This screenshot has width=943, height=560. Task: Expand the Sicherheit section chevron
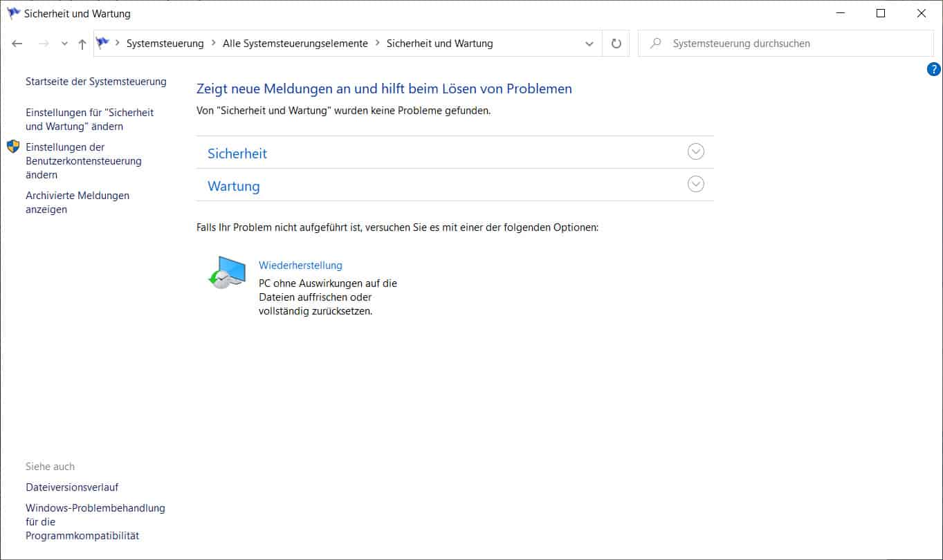tap(696, 151)
